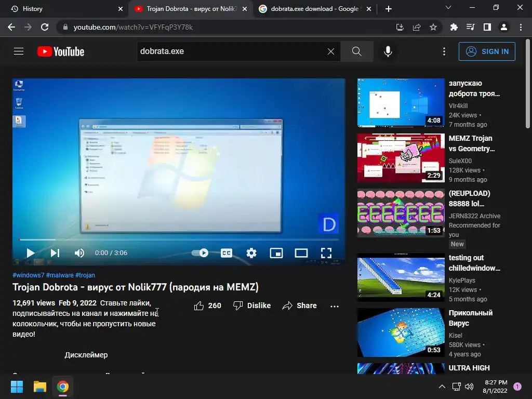Click the #trojan hashtag
The width and height of the screenshot is (532, 399).
coord(85,275)
